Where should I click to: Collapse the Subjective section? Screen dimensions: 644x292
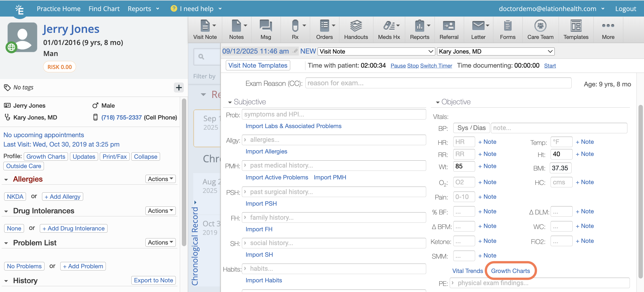click(x=230, y=102)
